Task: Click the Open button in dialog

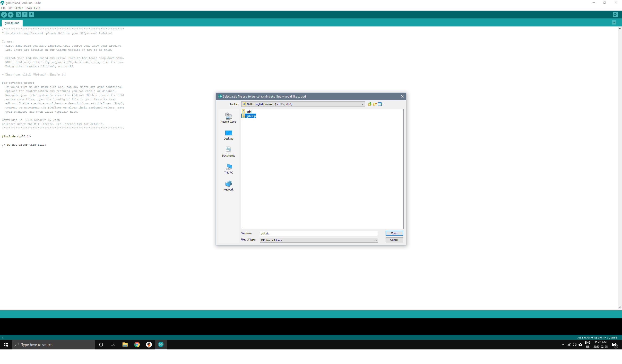Action: click(394, 233)
